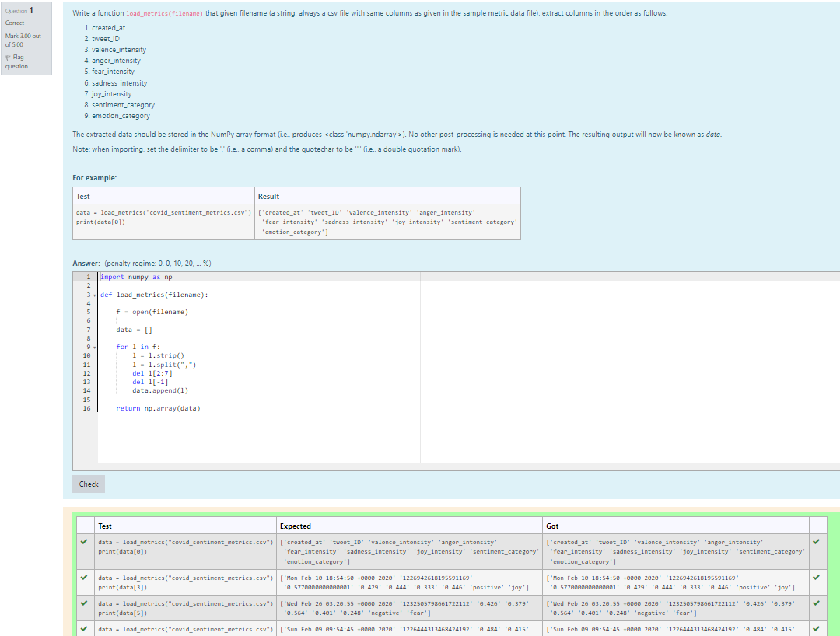Viewport: 840px width, 636px height.
Task: Click list item '9. emotion_category'
Action: [117, 116]
